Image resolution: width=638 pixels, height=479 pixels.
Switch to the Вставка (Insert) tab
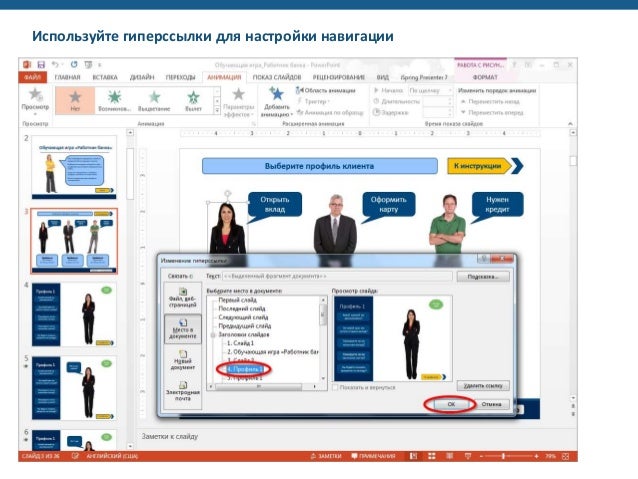[105, 77]
